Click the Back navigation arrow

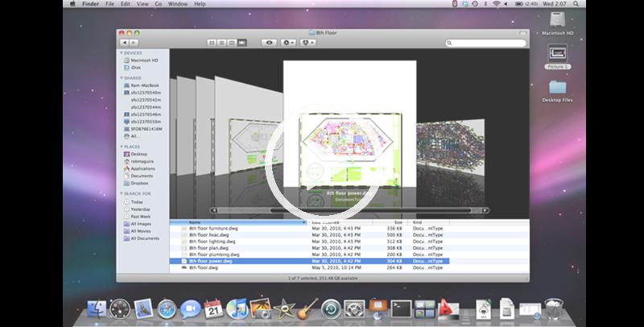123,42
